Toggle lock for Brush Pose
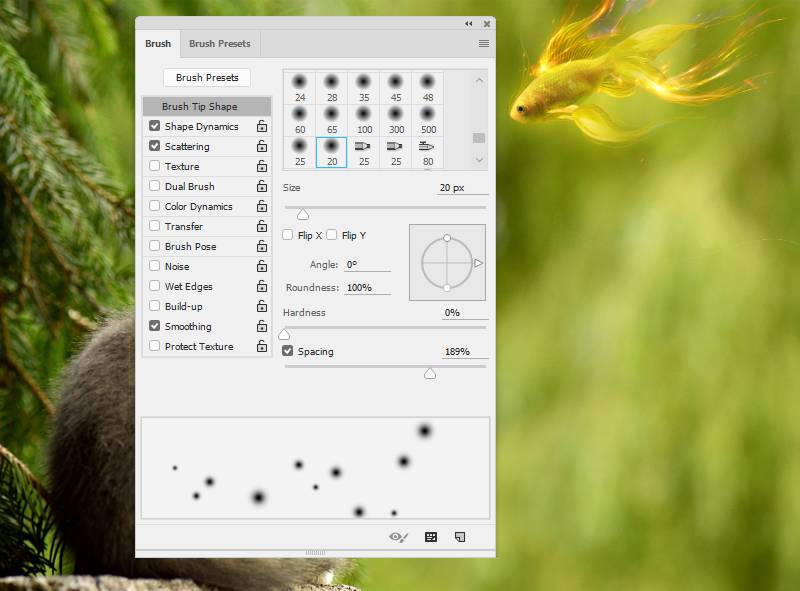Viewport: 800px width, 591px height. [262, 246]
